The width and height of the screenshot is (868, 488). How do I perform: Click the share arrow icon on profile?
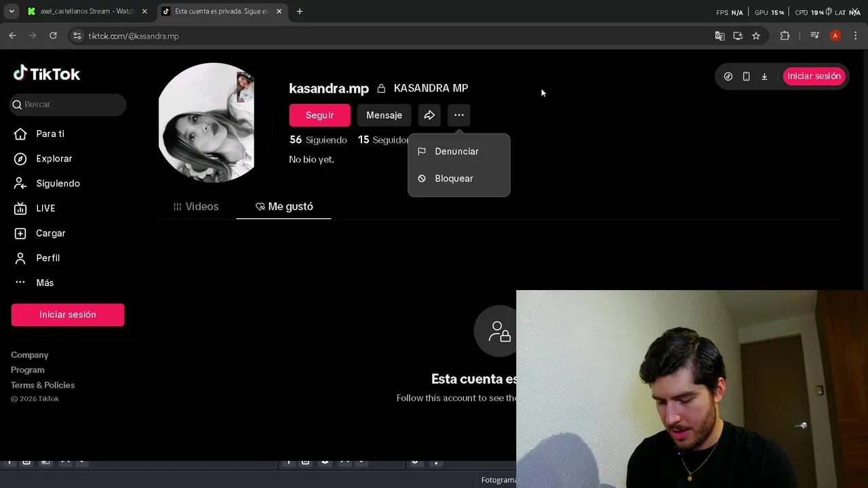(429, 115)
